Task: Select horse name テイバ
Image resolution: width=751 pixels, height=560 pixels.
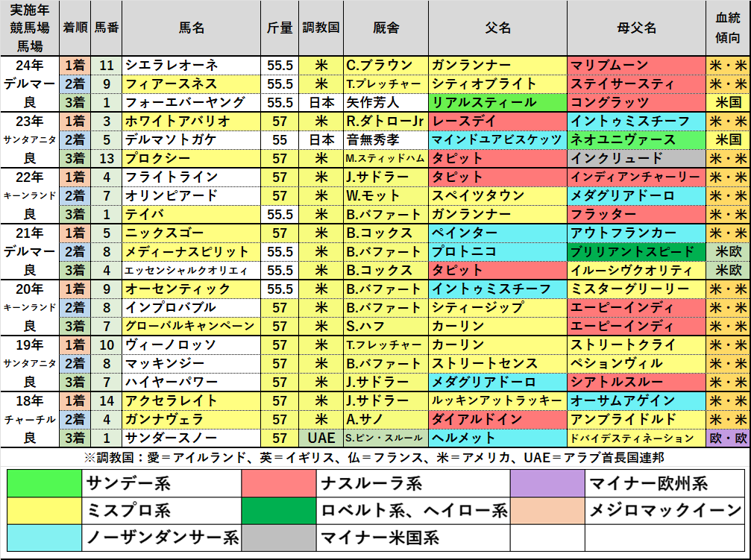Action: (191, 215)
